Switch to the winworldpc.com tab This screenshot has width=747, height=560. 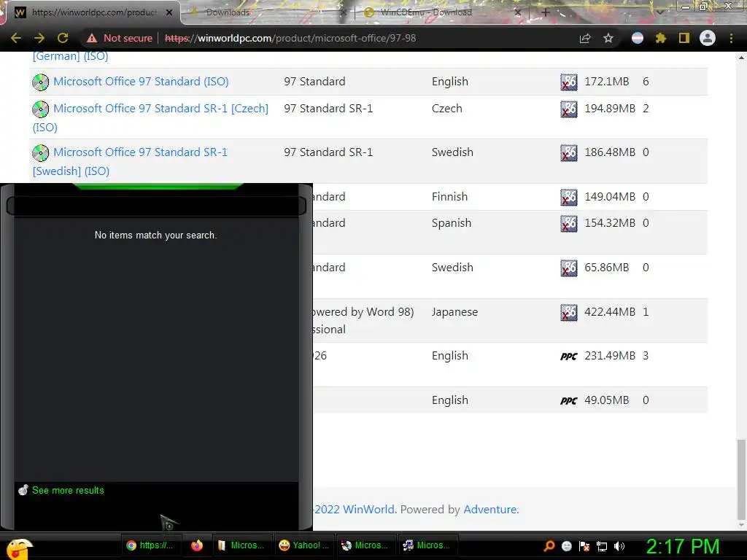[x=93, y=12]
